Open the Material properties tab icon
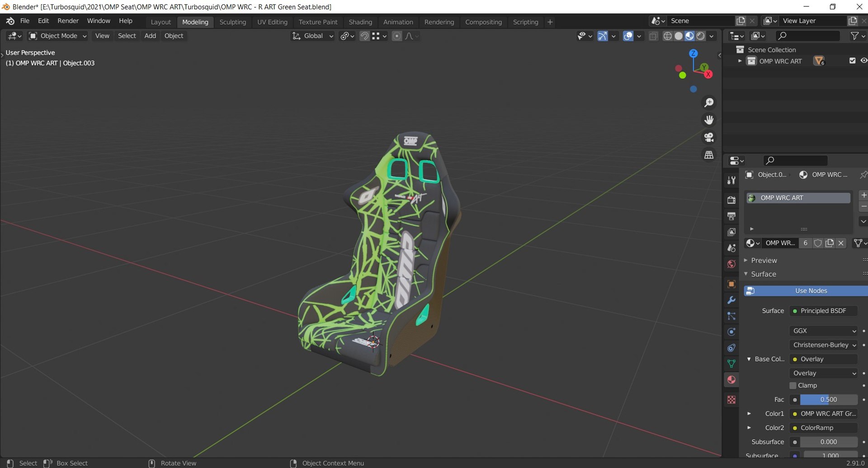This screenshot has width=868, height=468. pos(731,380)
